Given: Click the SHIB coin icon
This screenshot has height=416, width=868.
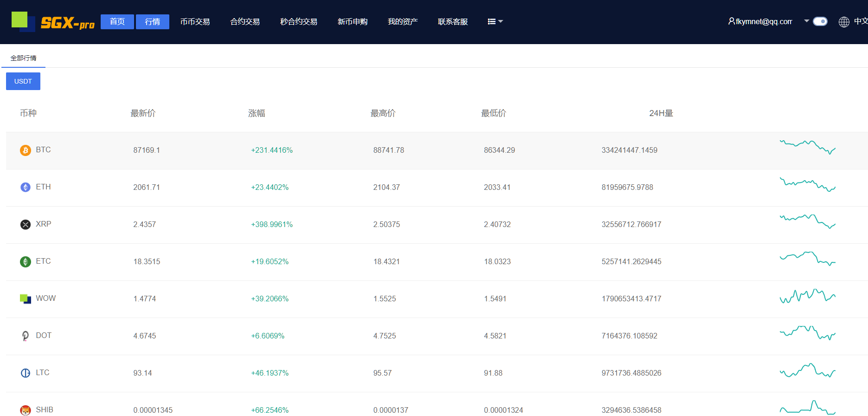Looking at the screenshot, I should [x=26, y=410].
